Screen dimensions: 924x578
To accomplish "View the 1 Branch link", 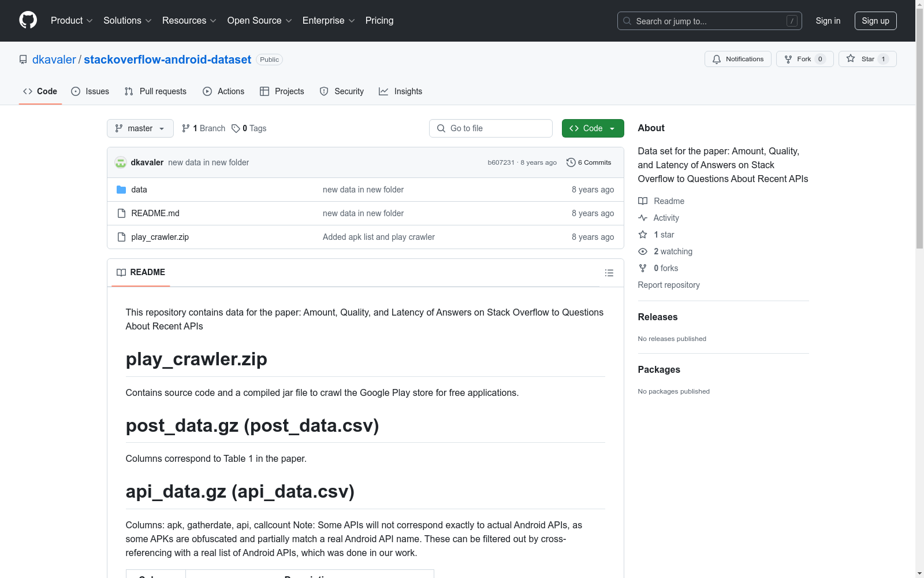I will [203, 128].
